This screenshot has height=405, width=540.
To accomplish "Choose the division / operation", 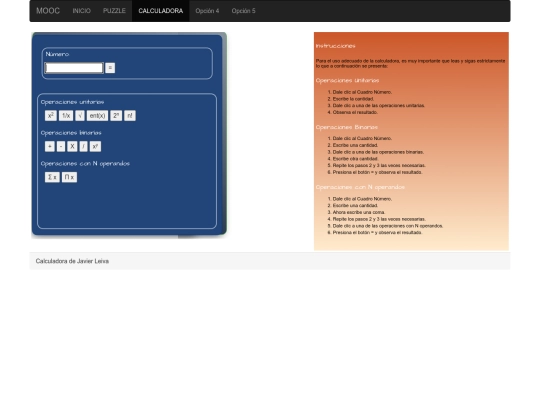I will pyautogui.click(x=83, y=146).
